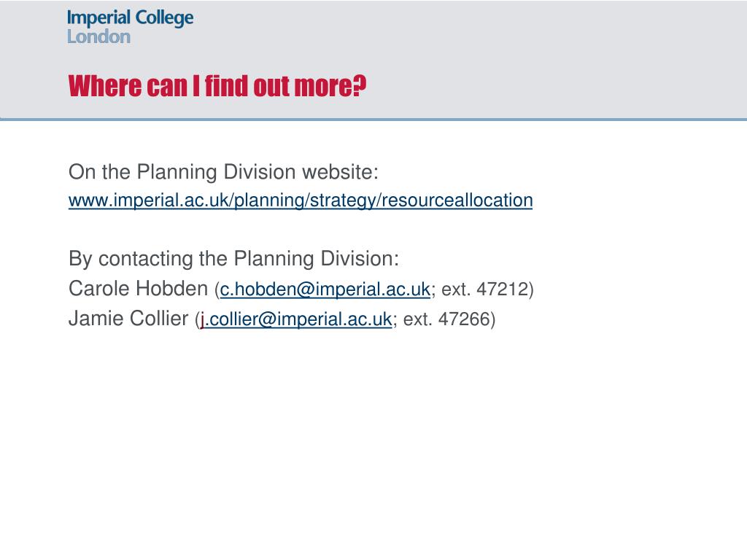Click the empty white area below the contacts
This screenshot has height=560, width=747.
coord(373,443)
